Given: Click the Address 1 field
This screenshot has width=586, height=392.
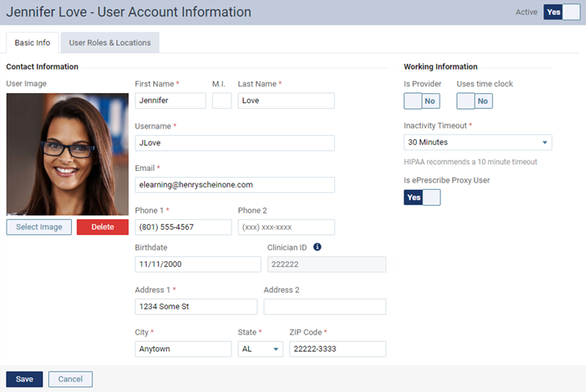Looking at the screenshot, I should (196, 306).
